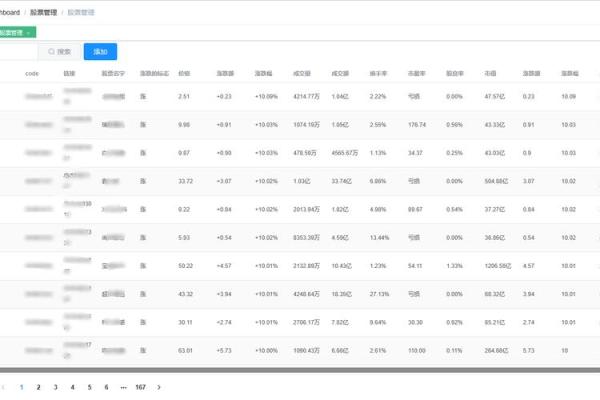Click the blue 添加 button
The width and height of the screenshot is (600, 400).
100,52
